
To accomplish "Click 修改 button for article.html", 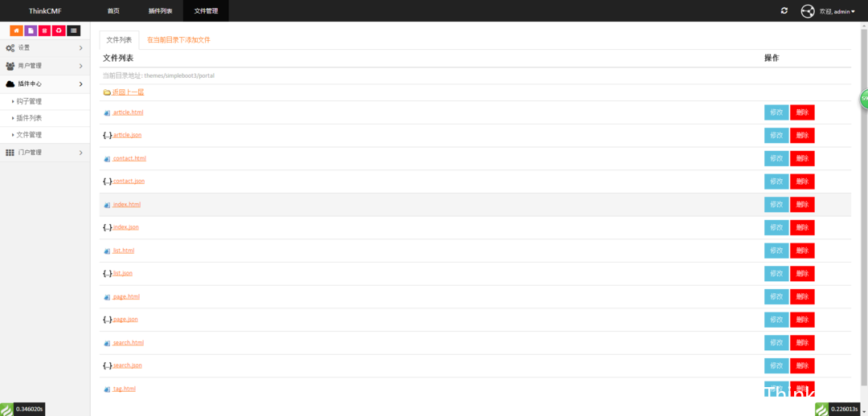I will [x=776, y=112].
